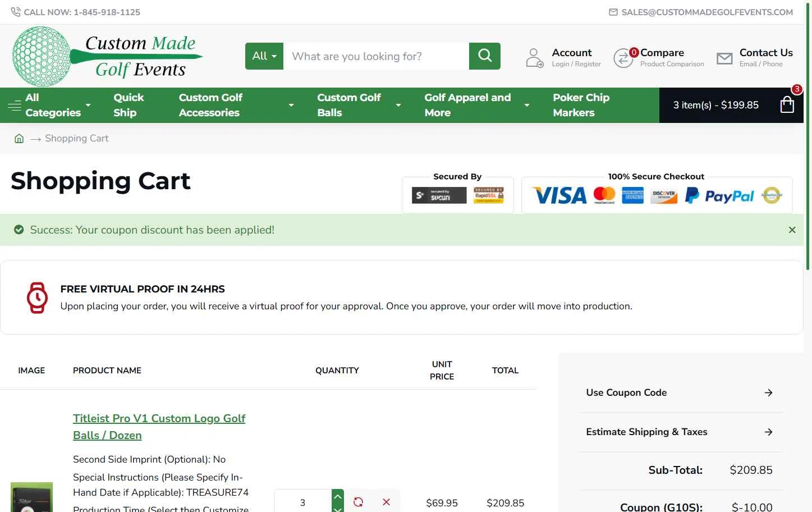
Task: Open the Compare Product Comparison link
Action: click(672, 58)
